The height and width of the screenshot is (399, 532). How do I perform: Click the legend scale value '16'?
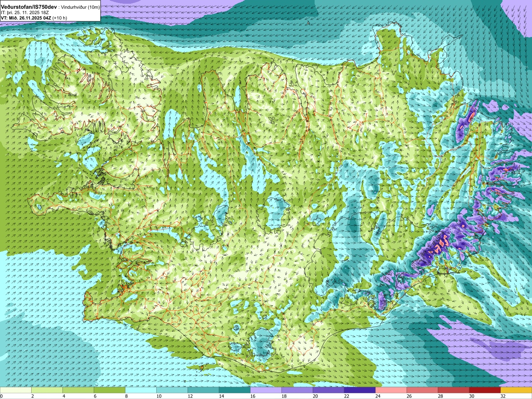[253, 396]
